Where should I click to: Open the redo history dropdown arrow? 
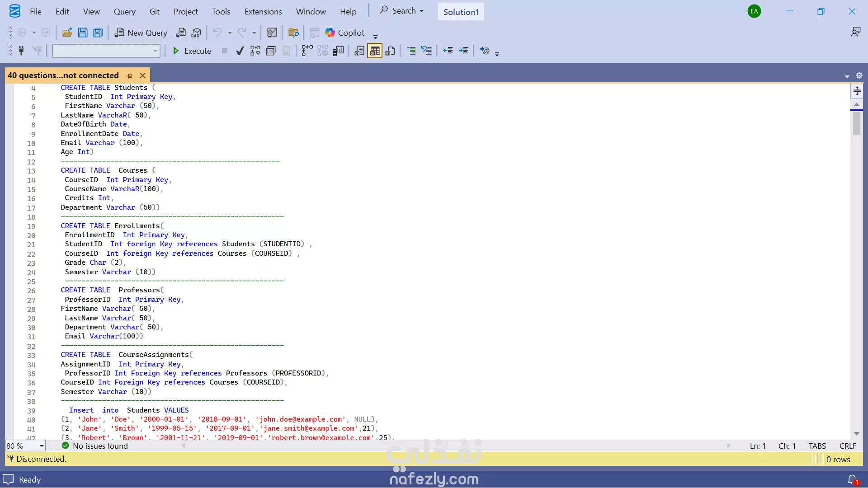click(x=254, y=33)
